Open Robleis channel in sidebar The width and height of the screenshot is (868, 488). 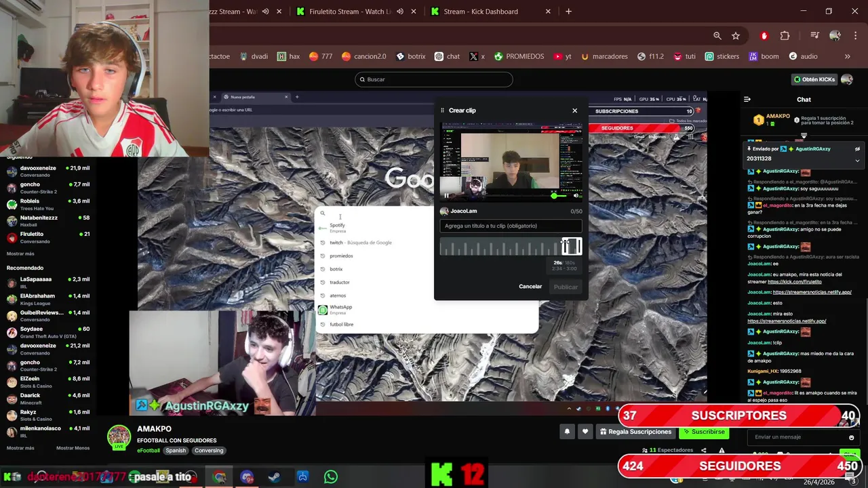coord(47,204)
